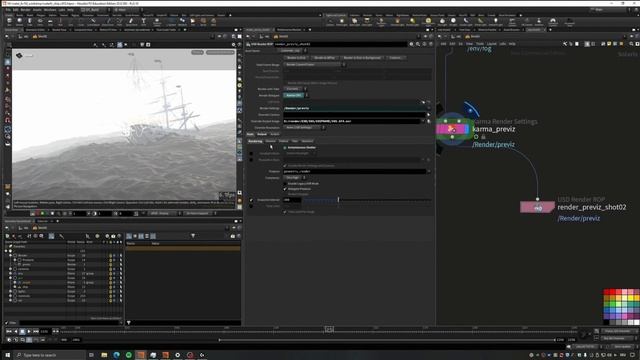Screen dimensions: 640x360
Task: Click the Task View taskbar icon
Action: pyautogui.click(x=91, y=355)
